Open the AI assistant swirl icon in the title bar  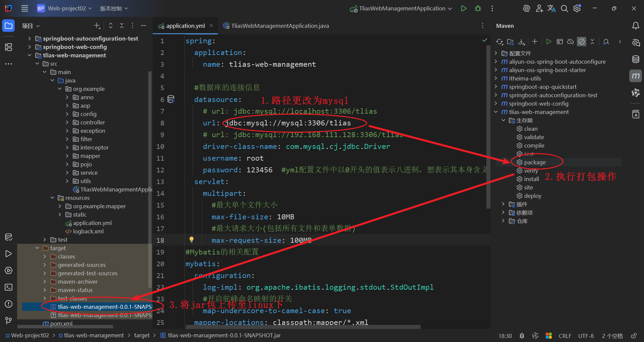point(526,8)
